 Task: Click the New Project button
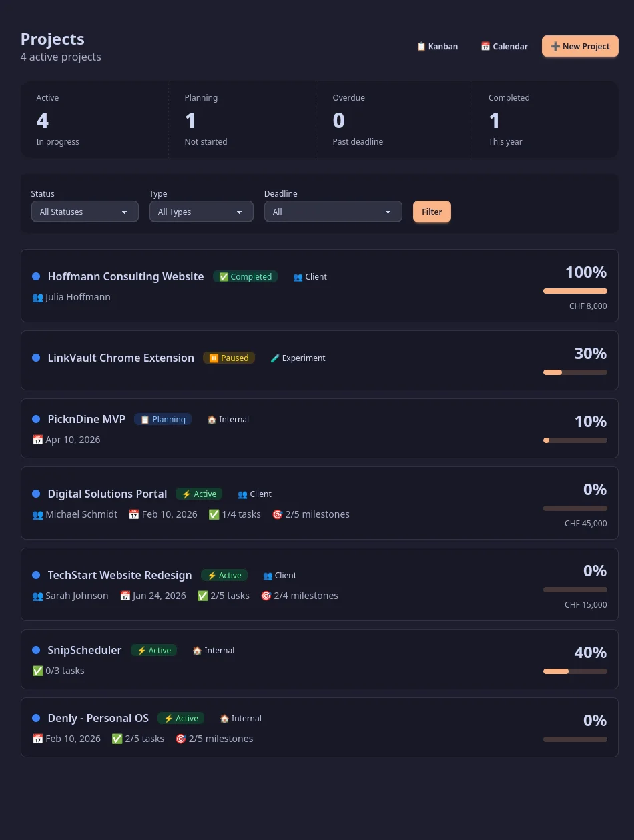coord(580,47)
